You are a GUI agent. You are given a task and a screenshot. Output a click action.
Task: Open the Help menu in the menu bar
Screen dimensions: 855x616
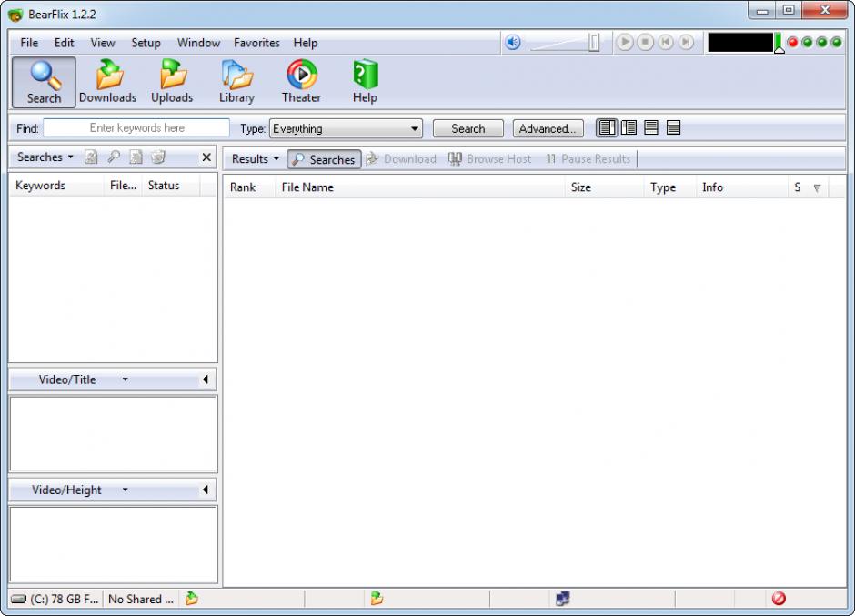tap(306, 43)
